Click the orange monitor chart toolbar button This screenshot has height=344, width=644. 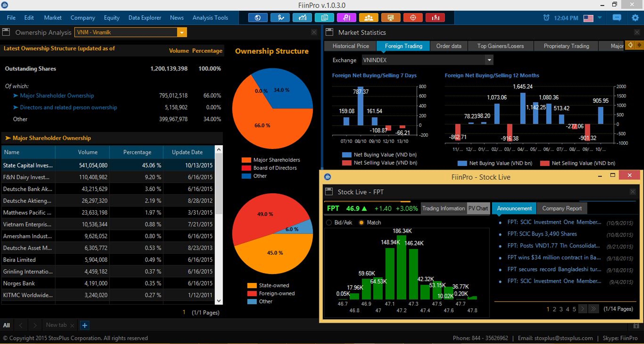pos(391,18)
